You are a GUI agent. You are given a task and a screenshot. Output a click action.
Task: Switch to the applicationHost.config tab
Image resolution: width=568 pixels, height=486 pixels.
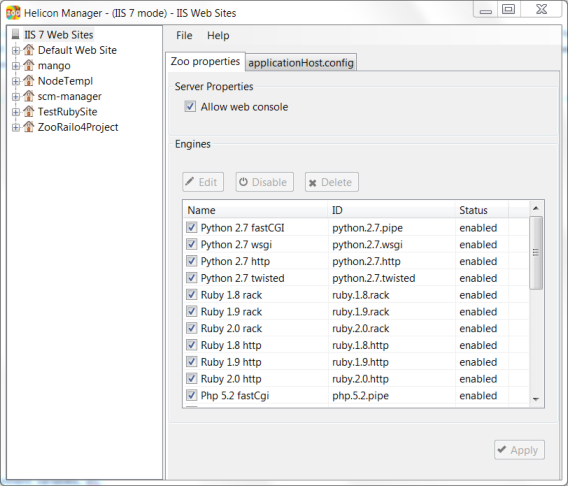tap(301, 63)
